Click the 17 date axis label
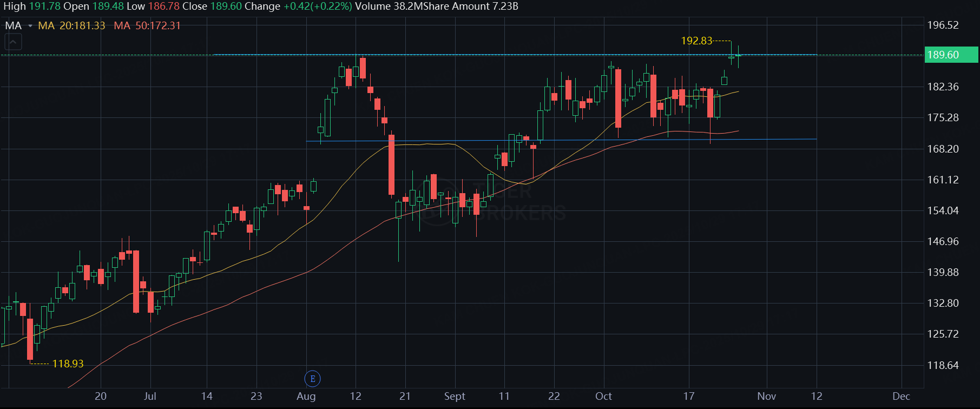Screen dimensions: 980x409 click(x=688, y=396)
